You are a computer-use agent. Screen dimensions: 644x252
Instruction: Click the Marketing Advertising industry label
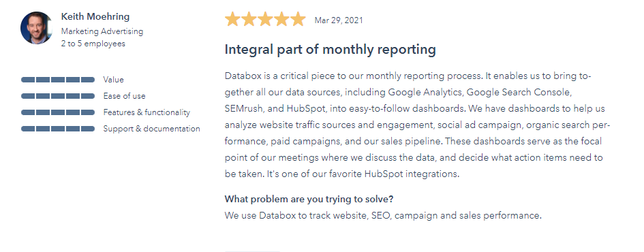click(102, 31)
